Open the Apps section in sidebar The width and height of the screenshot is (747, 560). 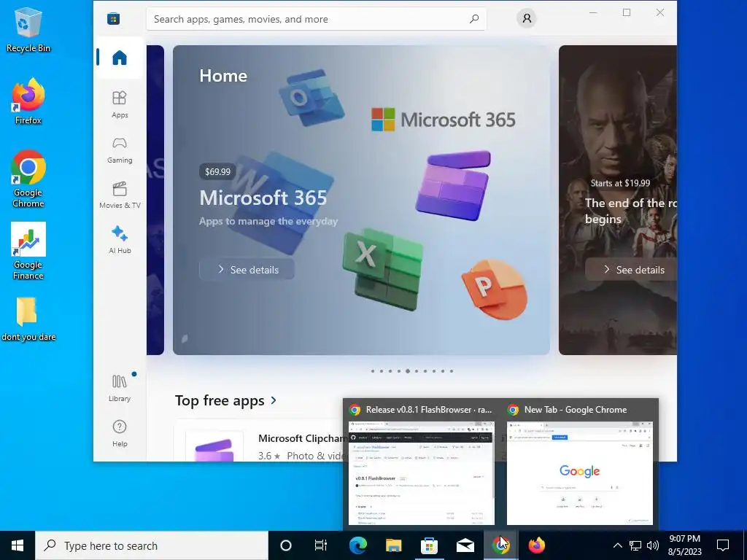[x=120, y=104]
